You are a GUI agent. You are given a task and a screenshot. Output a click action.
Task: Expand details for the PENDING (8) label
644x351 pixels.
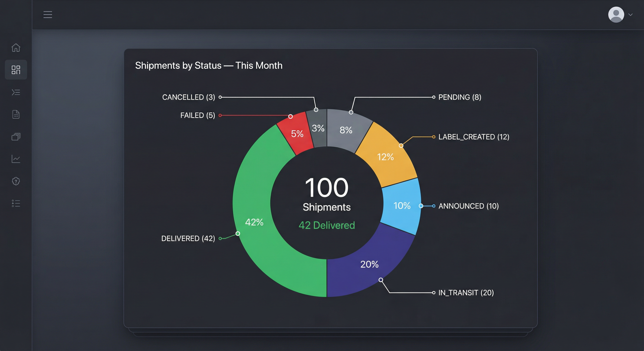pyautogui.click(x=460, y=97)
